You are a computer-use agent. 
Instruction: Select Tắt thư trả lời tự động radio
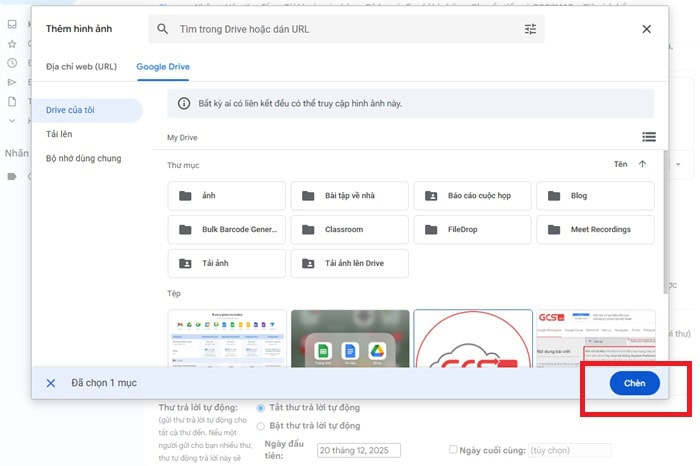point(261,408)
